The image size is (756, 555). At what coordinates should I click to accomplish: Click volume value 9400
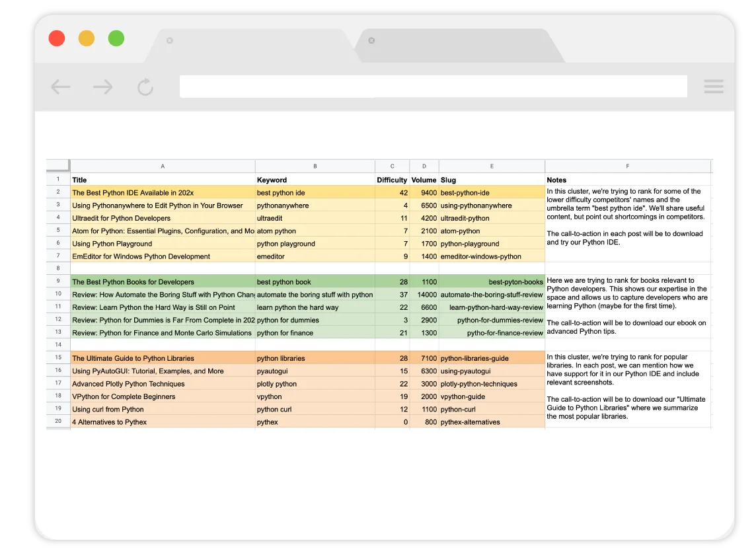(x=424, y=193)
